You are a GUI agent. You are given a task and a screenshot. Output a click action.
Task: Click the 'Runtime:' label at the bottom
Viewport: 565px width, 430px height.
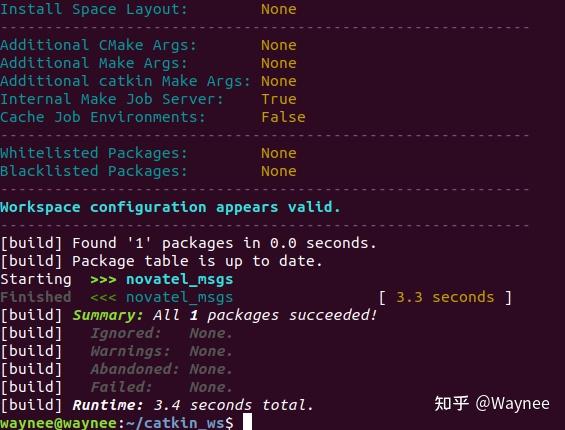[x=108, y=405]
